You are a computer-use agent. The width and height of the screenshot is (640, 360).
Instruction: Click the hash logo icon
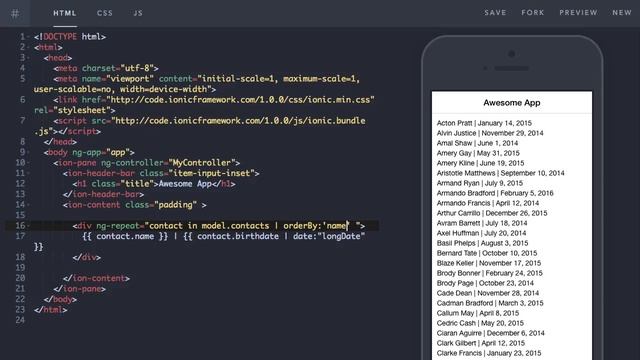point(15,13)
